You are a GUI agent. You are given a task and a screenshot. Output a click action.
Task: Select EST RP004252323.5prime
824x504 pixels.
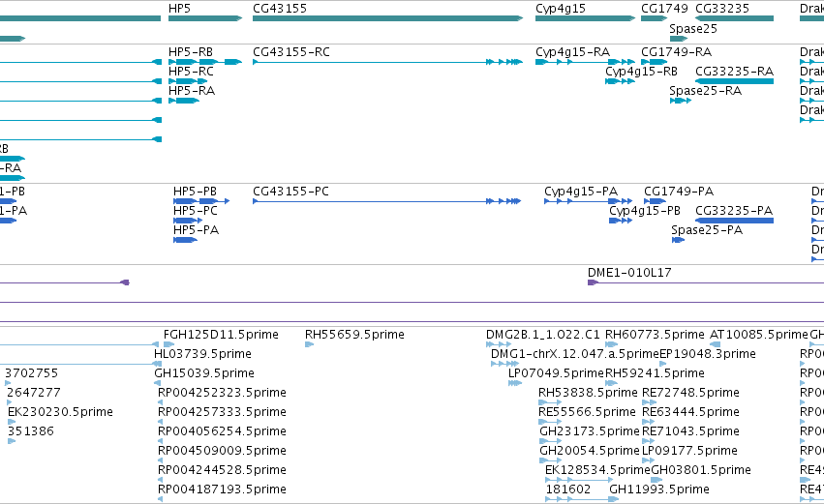pos(222,393)
